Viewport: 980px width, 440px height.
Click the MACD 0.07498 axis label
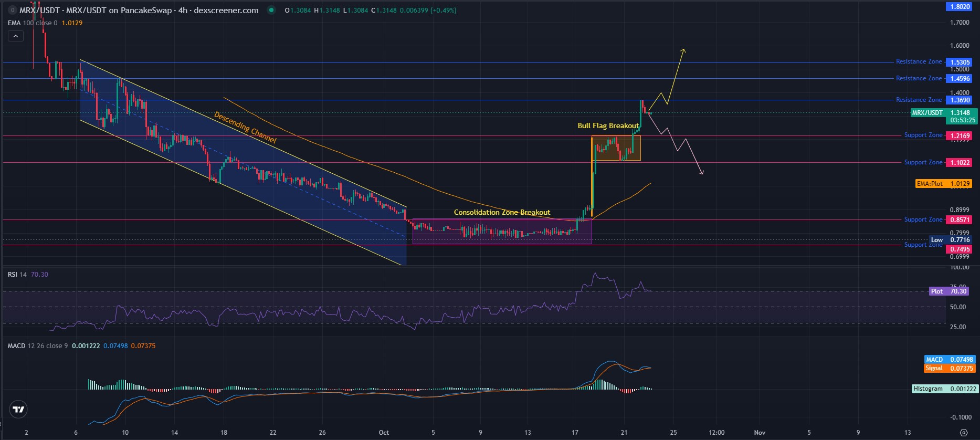(950, 360)
